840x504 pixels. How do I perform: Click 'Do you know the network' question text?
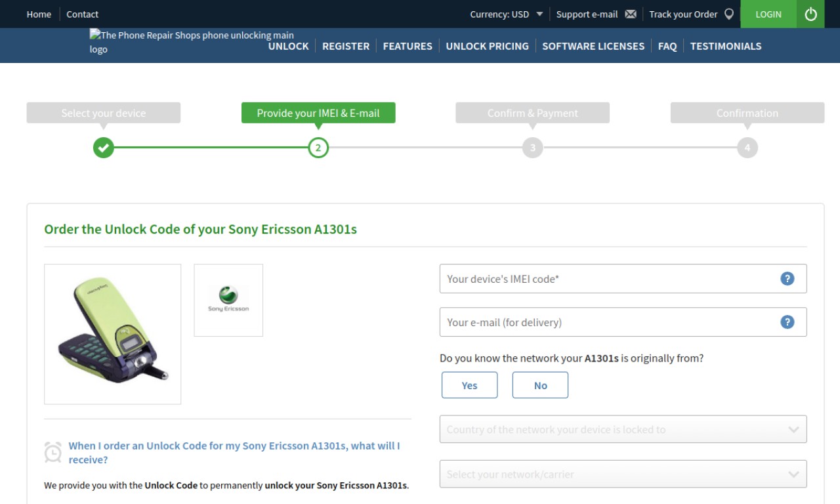pos(572,358)
